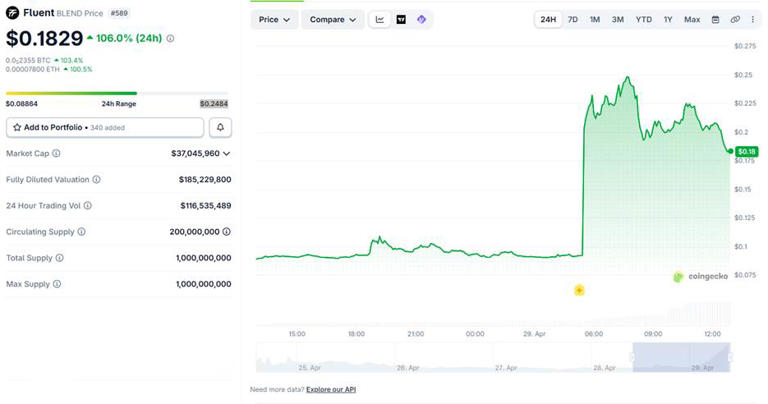768x404 pixels.
Task: Click the Market Cap info icon
Action: (56, 153)
